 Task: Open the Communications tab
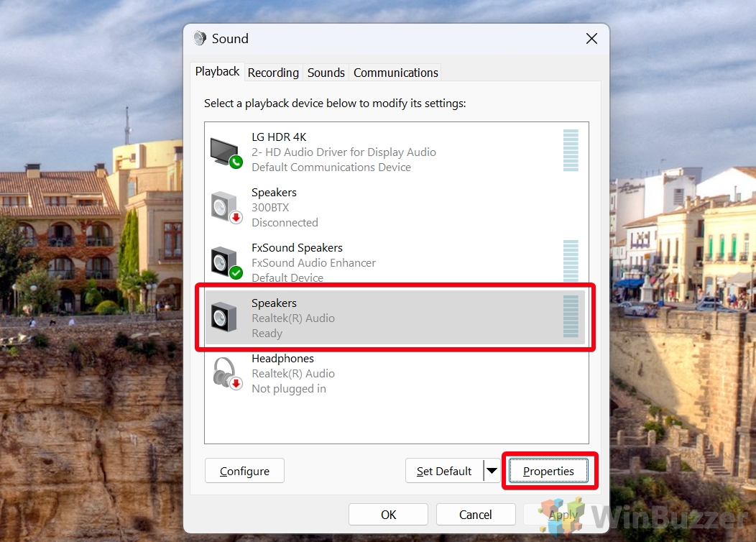click(396, 73)
